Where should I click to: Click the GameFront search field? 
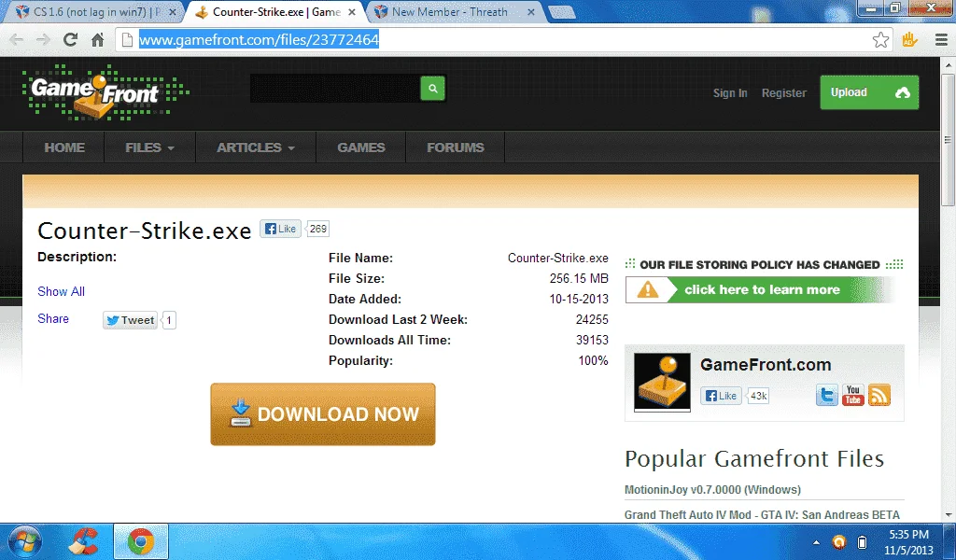[x=335, y=89]
